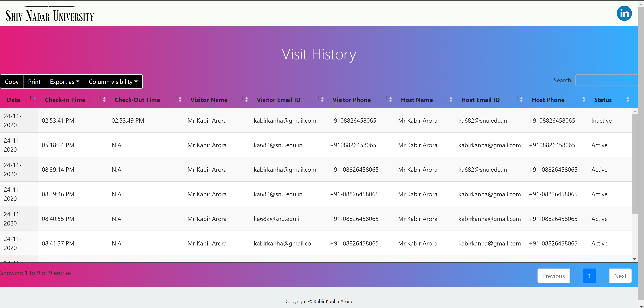644x308 pixels.
Task: Go to the Next page
Action: (x=620, y=276)
